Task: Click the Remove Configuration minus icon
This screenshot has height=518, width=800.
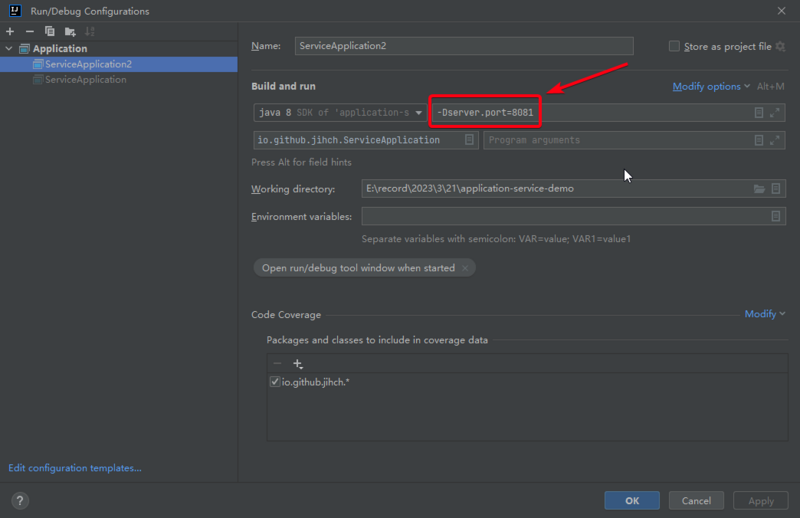Action: click(29, 31)
